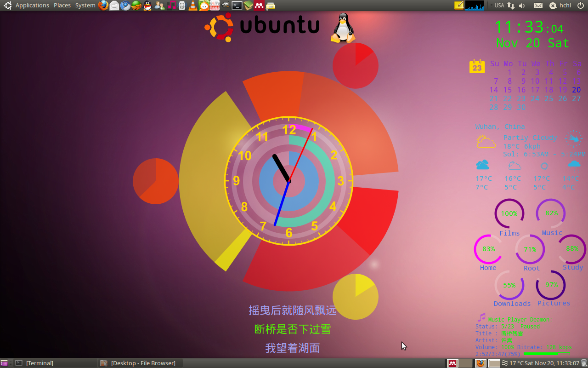Click the Study disk usage ring

572,249
